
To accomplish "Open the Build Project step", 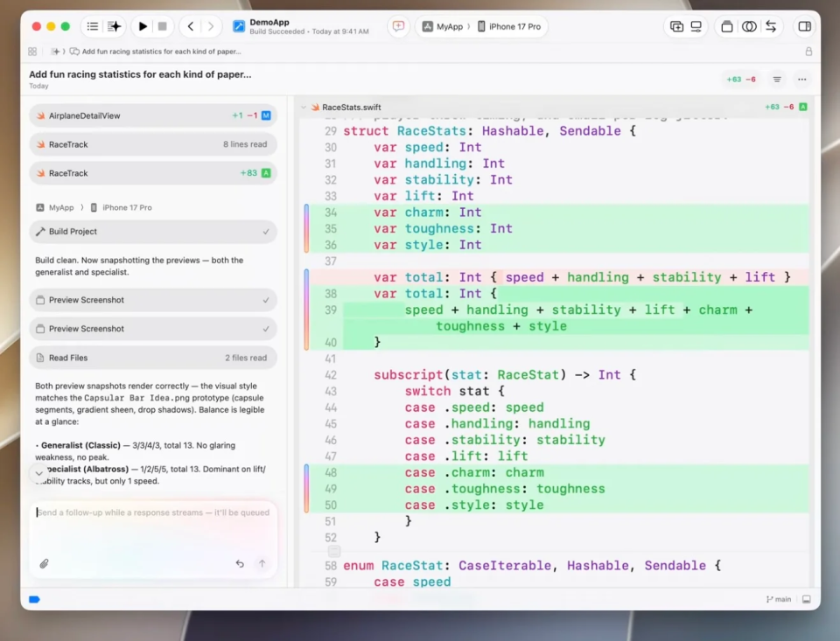I will point(153,232).
